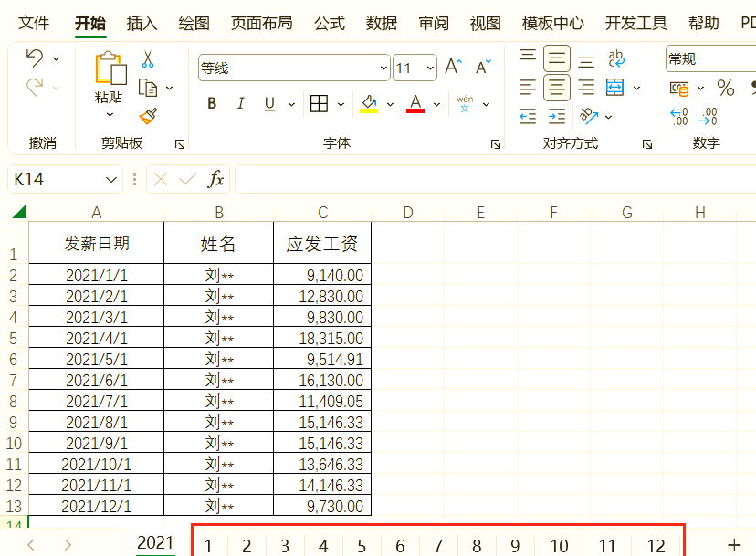Click the wén phonetic guide icon

(x=465, y=104)
